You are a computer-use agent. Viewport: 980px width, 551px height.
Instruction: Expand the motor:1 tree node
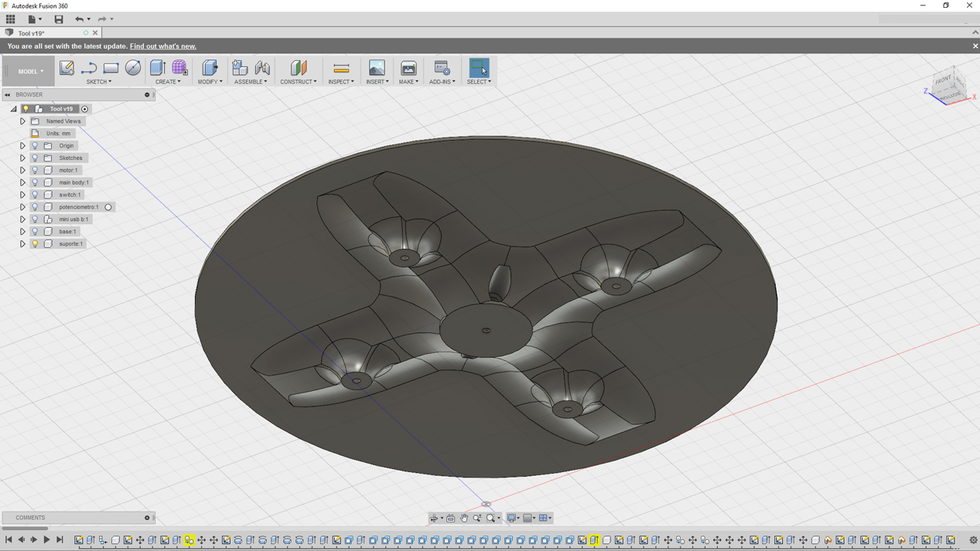point(22,170)
